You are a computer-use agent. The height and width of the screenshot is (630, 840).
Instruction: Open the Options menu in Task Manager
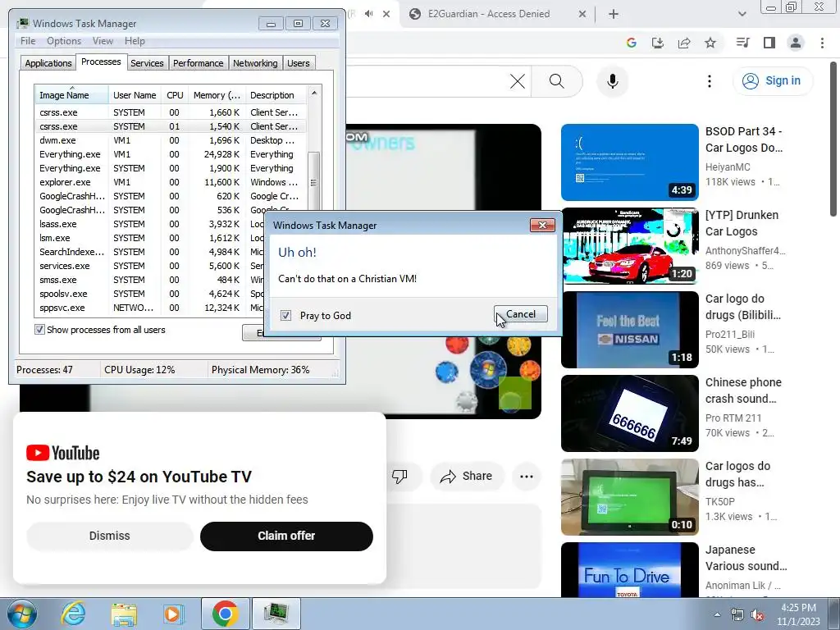pyautogui.click(x=64, y=41)
